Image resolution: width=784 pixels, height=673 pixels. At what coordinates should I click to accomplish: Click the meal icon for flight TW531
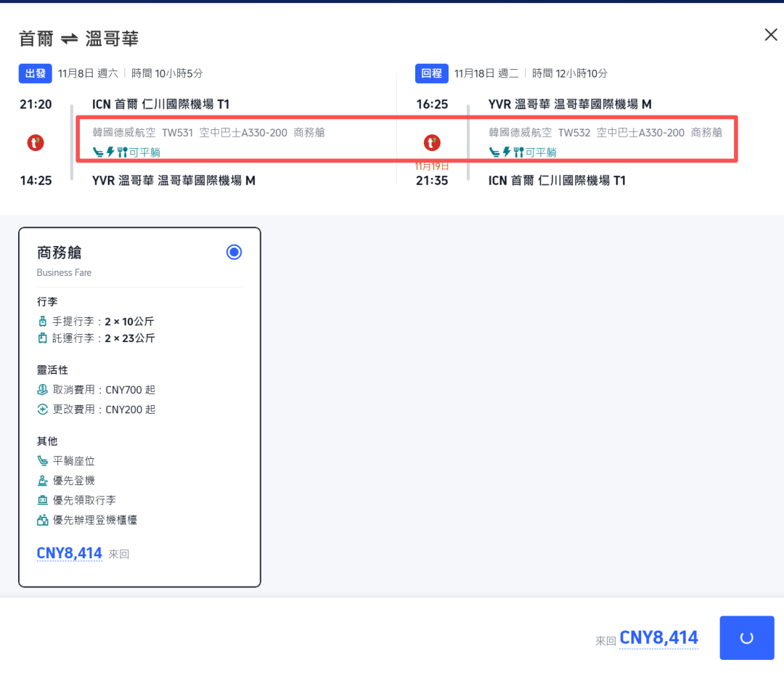(122, 152)
